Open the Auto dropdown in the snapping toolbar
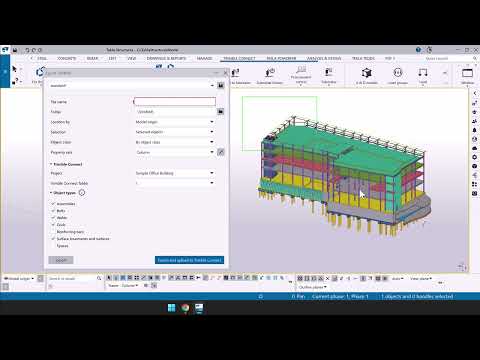480x360 pixels. pos(397,278)
